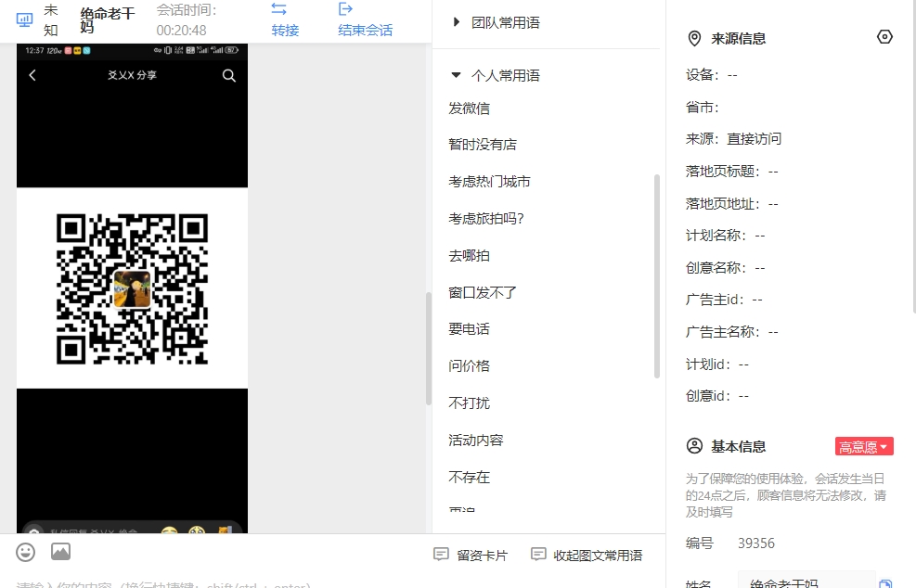Viewport: 916px width, 588px height.
Task: Collapse the 个人常用语 section
Action: click(x=496, y=75)
